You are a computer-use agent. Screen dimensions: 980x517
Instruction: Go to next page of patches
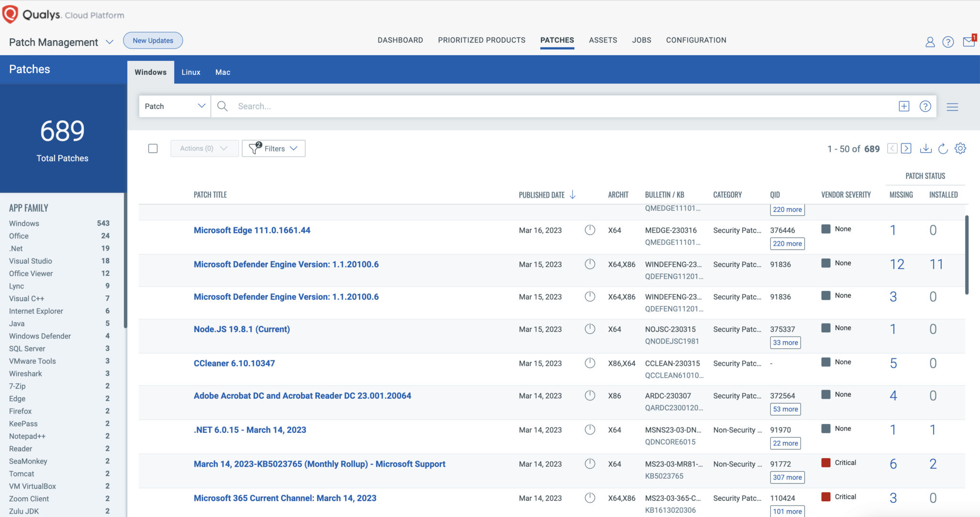(906, 148)
